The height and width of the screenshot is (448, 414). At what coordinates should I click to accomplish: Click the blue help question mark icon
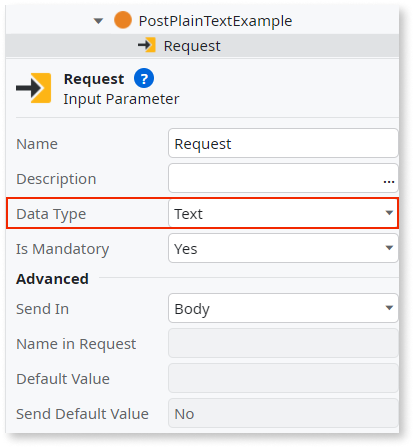point(144,79)
